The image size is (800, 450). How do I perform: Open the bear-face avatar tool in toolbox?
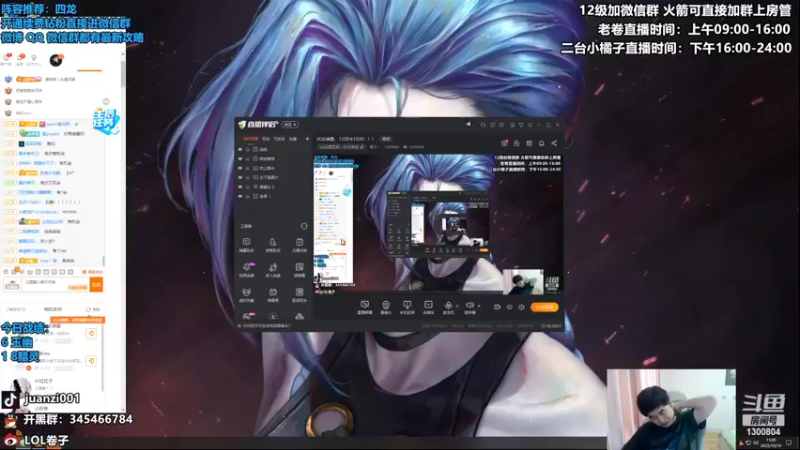coord(246,292)
